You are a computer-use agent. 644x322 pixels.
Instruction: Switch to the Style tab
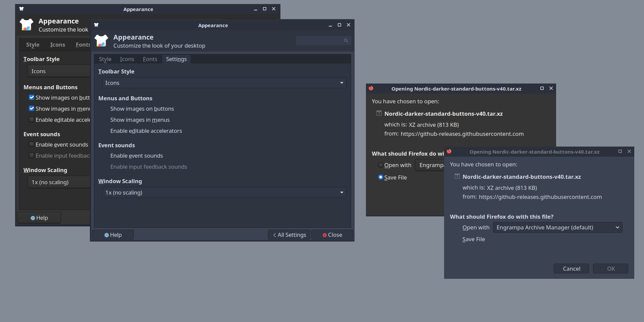tap(105, 59)
